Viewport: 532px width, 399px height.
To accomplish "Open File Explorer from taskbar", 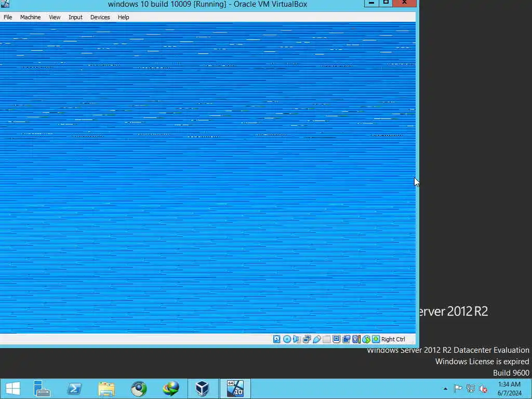I will click(x=107, y=389).
